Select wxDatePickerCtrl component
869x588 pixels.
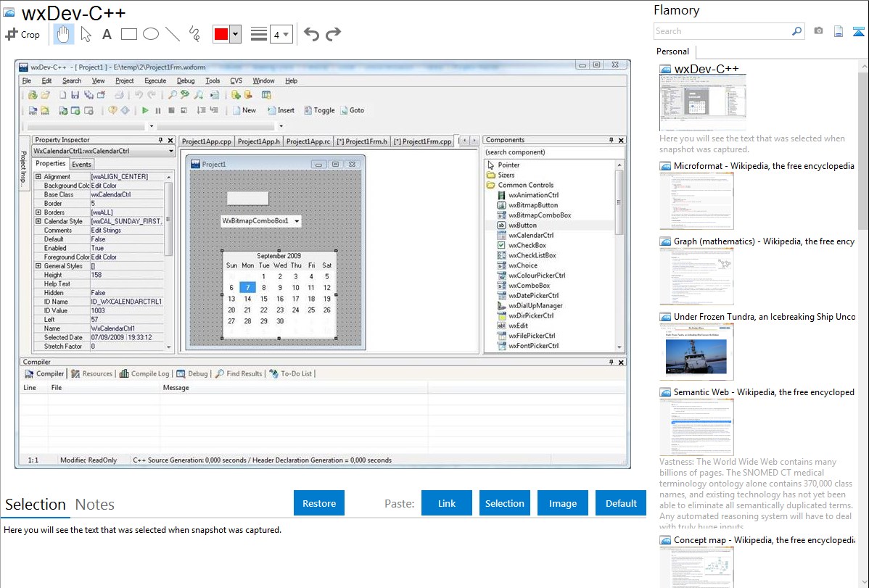click(x=534, y=295)
